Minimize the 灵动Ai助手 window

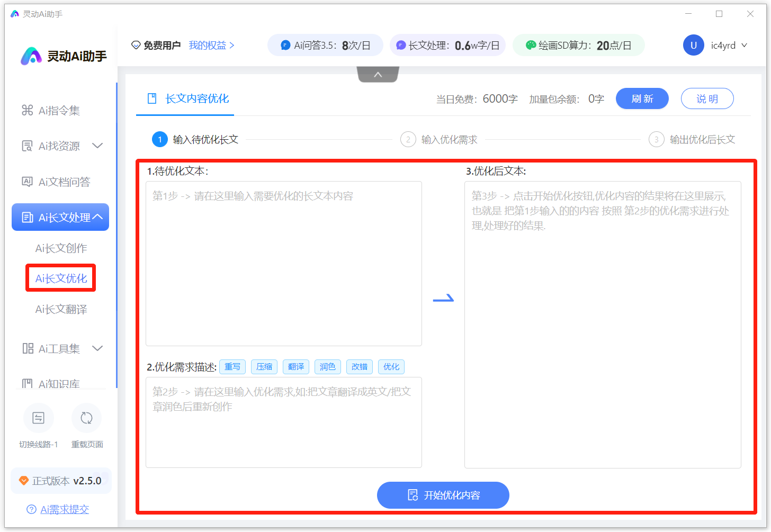[688, 14]
